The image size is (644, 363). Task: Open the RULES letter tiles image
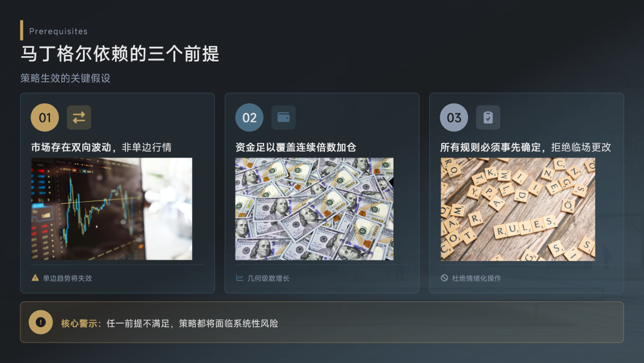518,209
